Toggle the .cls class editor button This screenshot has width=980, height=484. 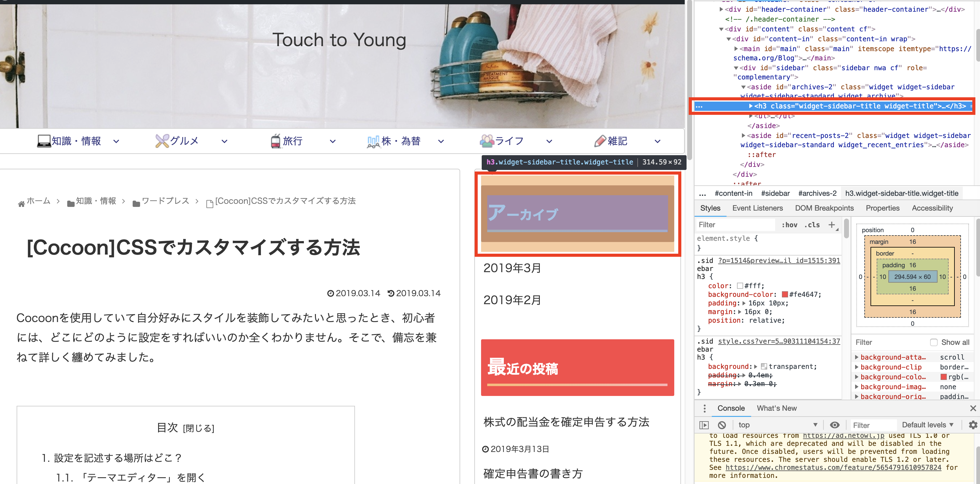[812, 225]
